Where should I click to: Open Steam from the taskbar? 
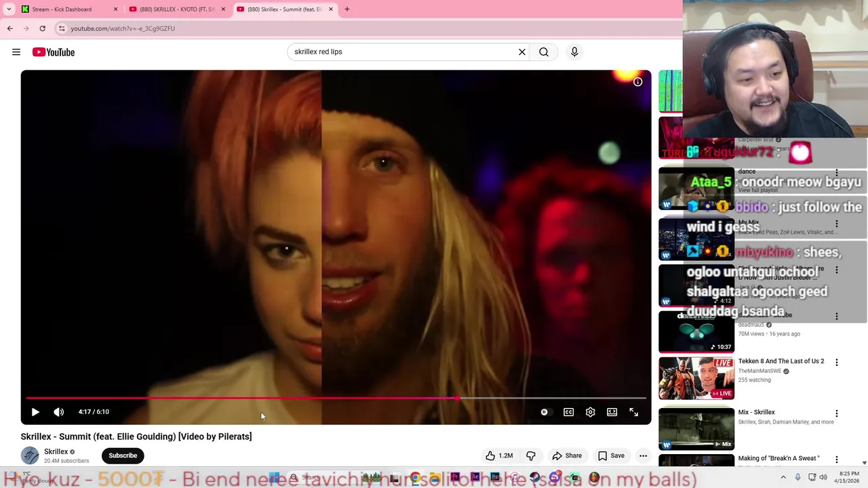pos(534,477)
